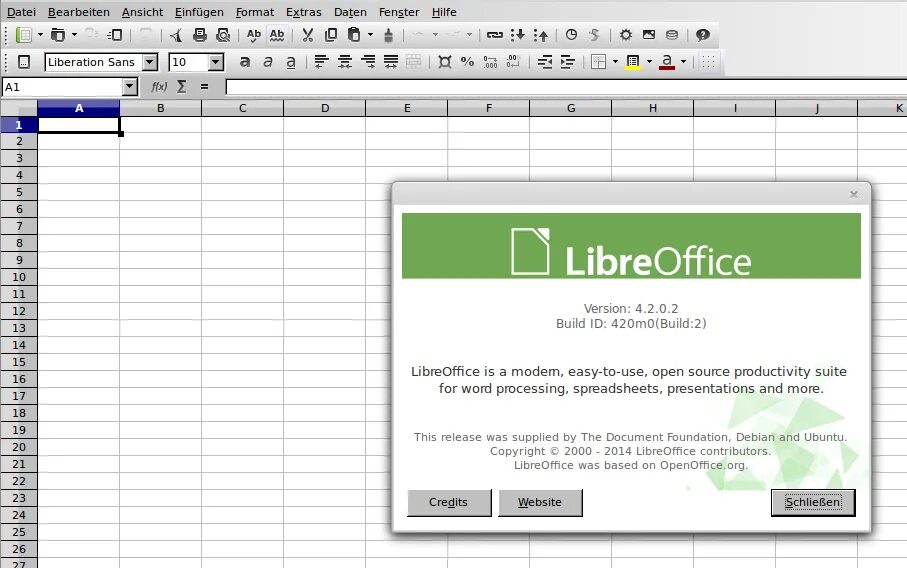Open the Function Wizard f(x)
The image size is (907, 568).
coord(159,87)
